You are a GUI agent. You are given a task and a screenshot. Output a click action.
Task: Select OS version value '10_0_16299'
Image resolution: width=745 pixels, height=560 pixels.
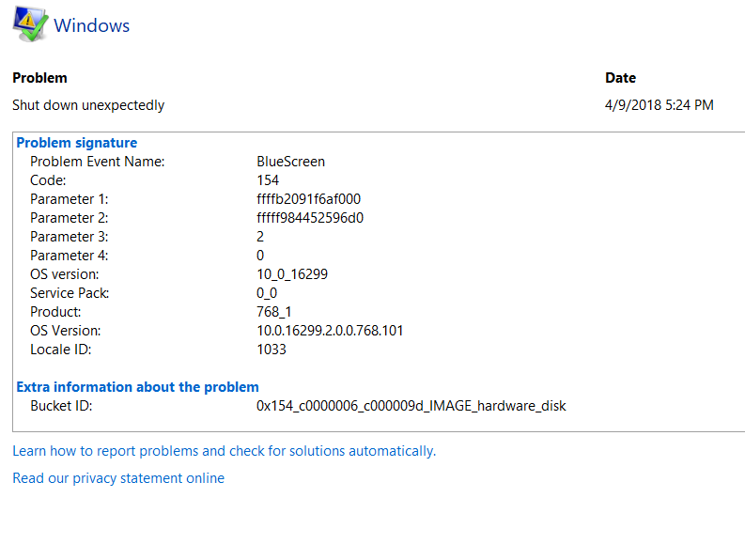pos(292,274)
